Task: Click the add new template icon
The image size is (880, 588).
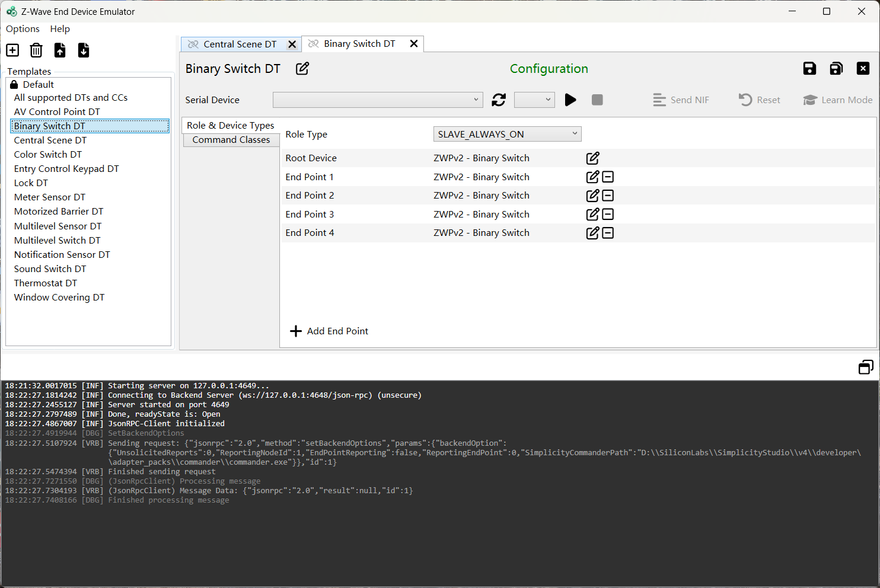Action: click(x=12, y=50)
